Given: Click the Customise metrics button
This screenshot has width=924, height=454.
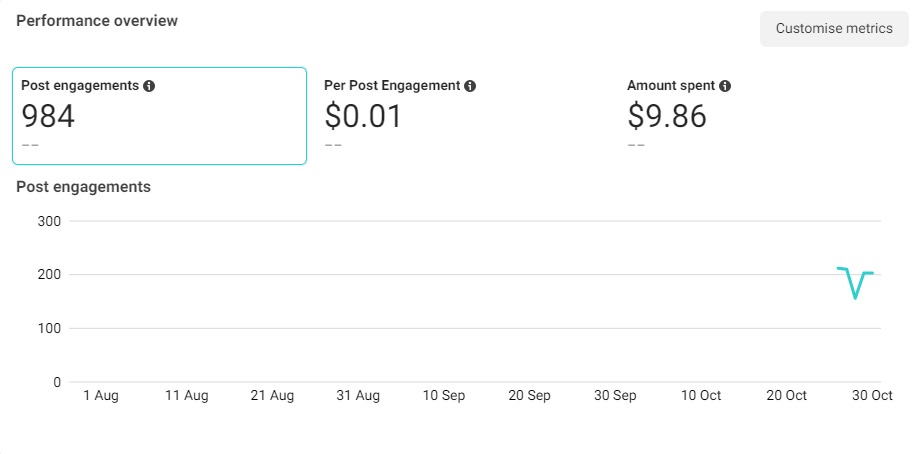Looking at the screenshot, I should click(834, 28).
